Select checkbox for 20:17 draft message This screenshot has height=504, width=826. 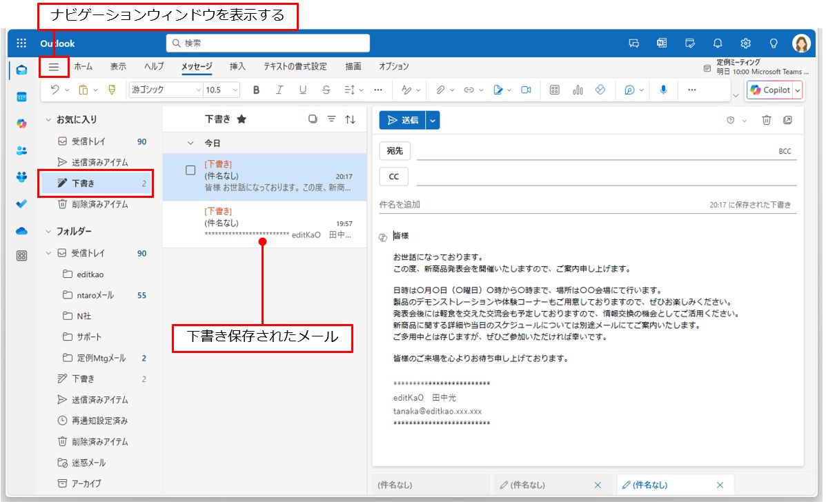tap(190, 170)
